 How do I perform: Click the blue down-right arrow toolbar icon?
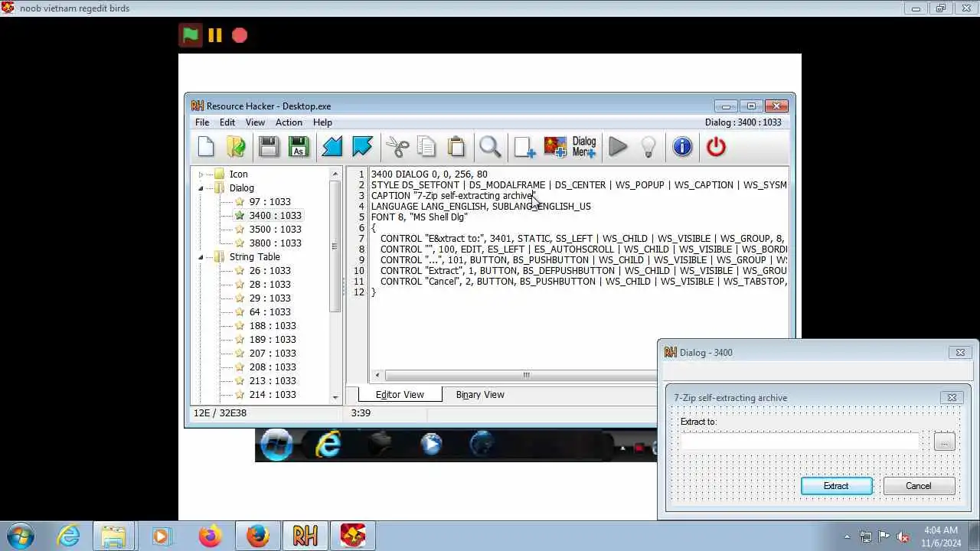(x=362, y=147)
